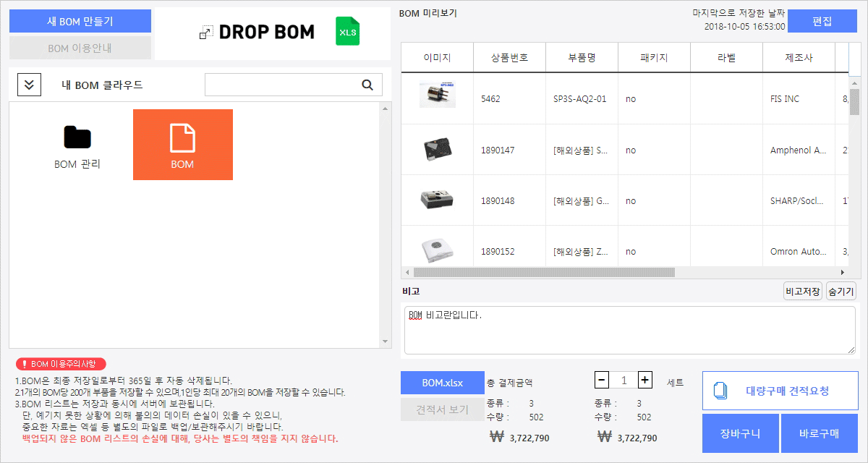Decrease set quantity with minus button
Viewport: 868px width, 463px height.
(602, 380)
